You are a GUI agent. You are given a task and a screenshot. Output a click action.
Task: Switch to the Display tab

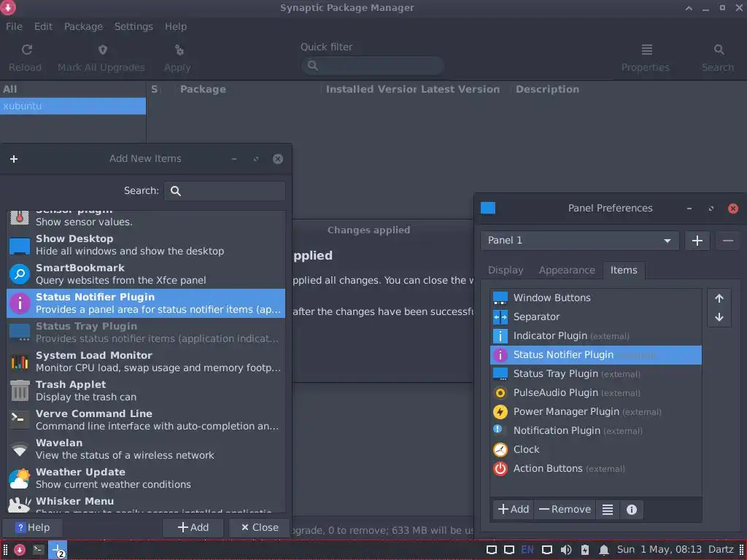click(506, 271)
